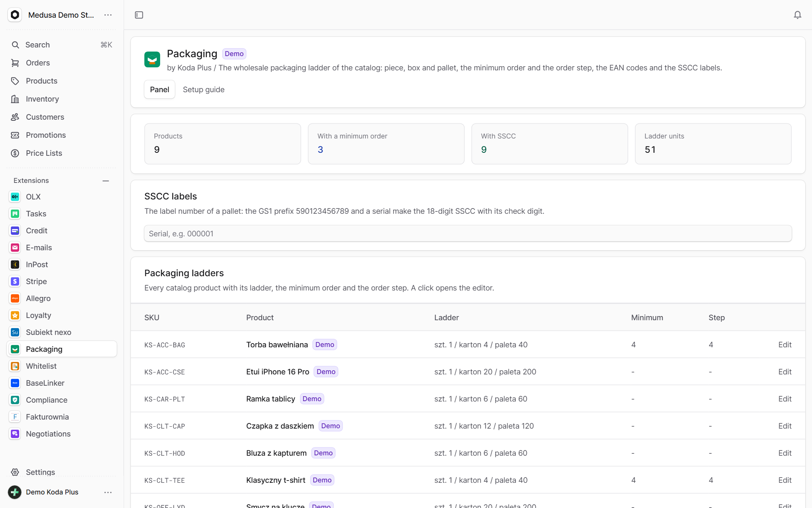This screenshot has height=508, width=812.
Task: Edit the Etui iPhone 16 Pro row
Action: pyautogui.click(x=785, y=372)
